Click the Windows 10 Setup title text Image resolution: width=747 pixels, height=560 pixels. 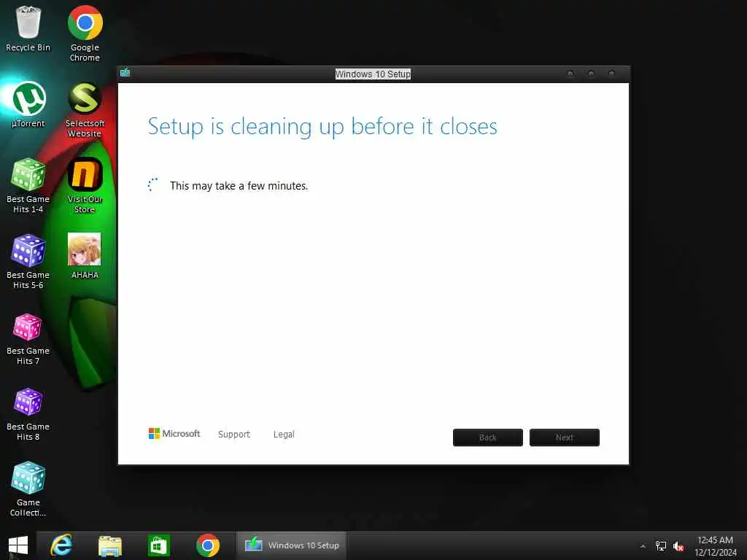point(373,74)
